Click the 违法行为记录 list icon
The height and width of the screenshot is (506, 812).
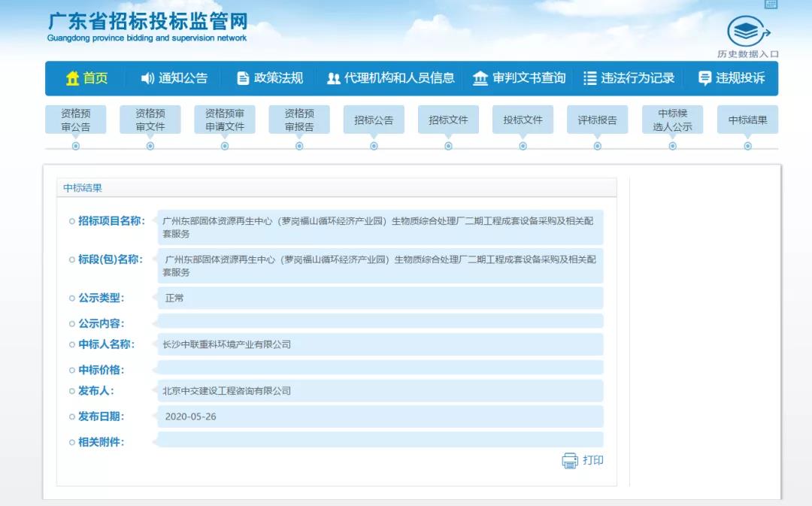point(589,78)
